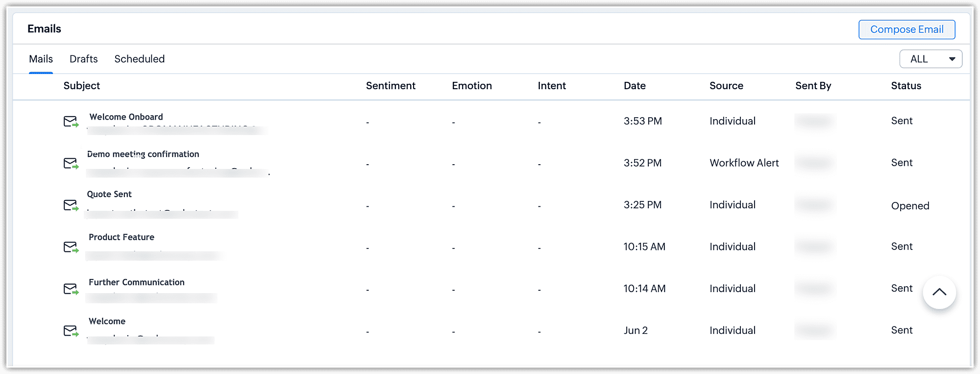The image size is (980, 374).
Task: Click the Subject column header
Action: point(81,86)
